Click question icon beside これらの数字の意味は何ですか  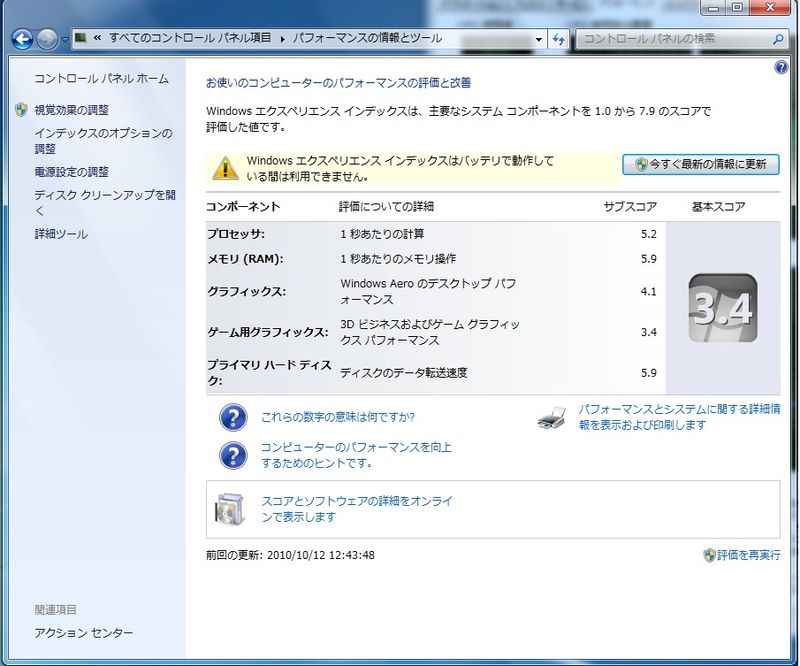click(x=233, y=417)
